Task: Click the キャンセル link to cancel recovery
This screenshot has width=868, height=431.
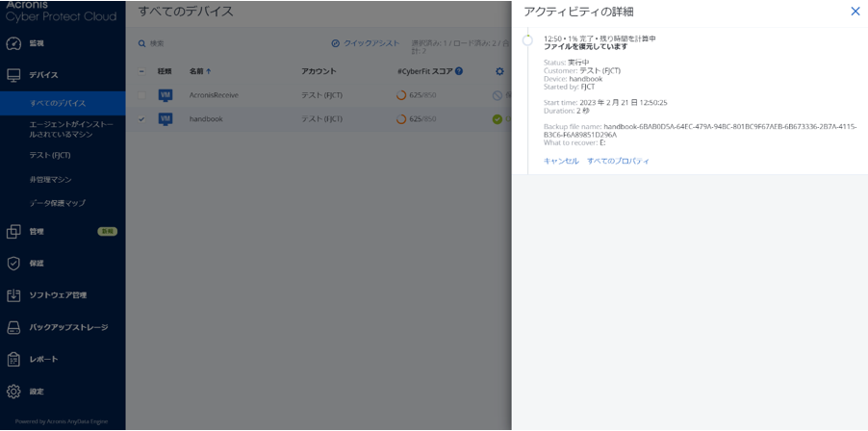Action: (561, 161)
